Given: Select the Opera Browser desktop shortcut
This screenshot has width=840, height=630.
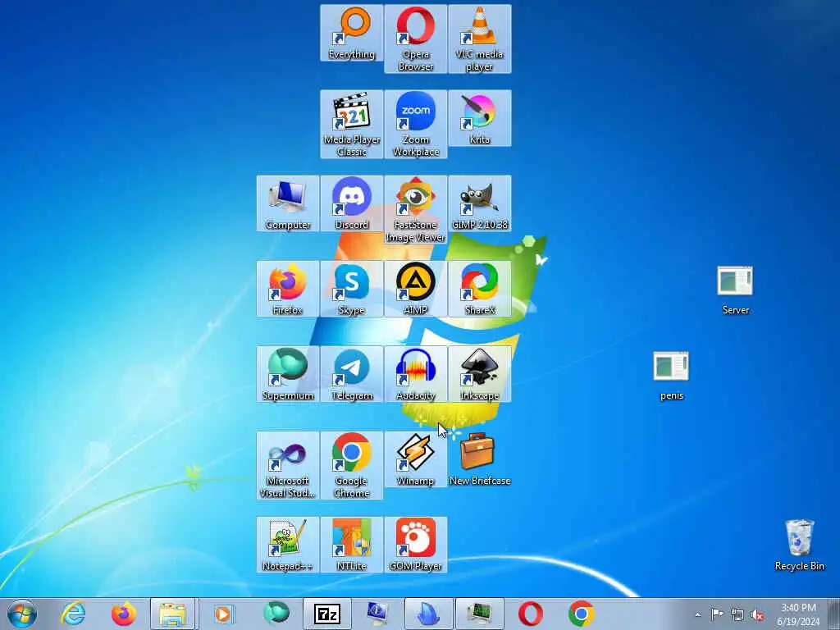Looking at the screenshot, I should pos(416,39).
